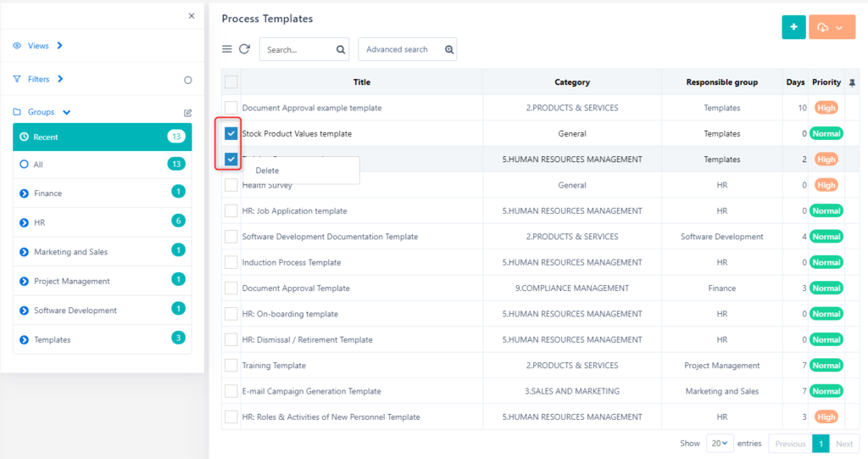The image size is (868, 459).
Task: Uncheck the second selected row checkbox
Action: [x=231, y=160]
